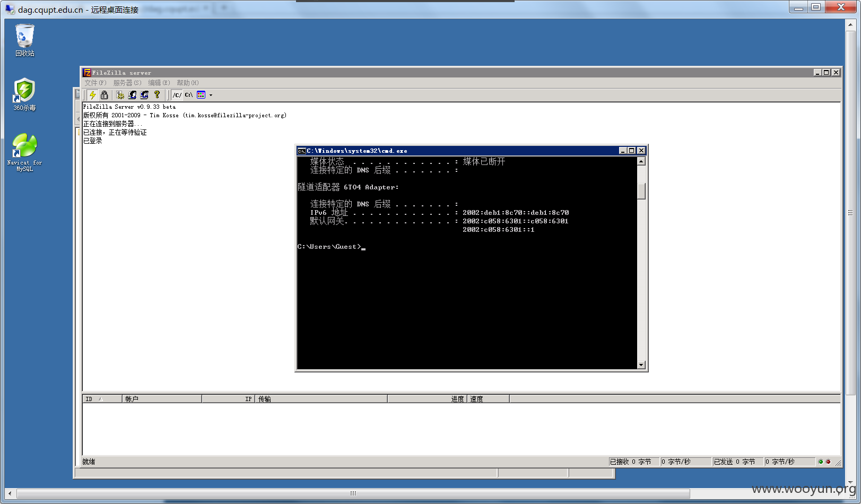Click the IPv6 address 2002:deb1:8c70::deb1:8c70
This screenshot has width=861, height=504.
tap(516, 213)
